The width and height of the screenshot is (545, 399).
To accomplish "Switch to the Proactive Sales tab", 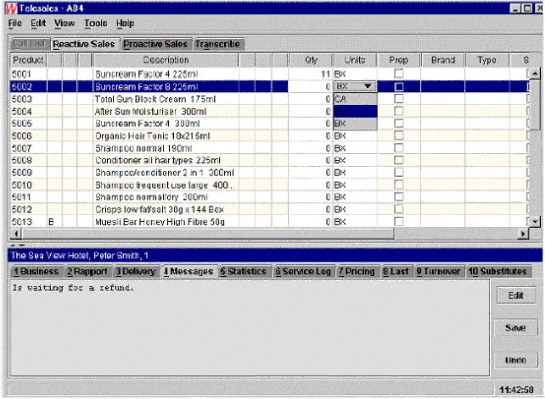I will point(155,44).
